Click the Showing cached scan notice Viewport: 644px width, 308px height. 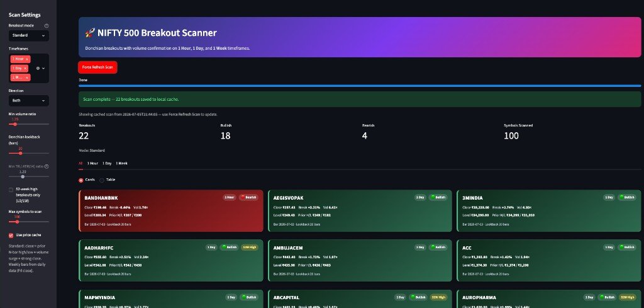pyautogui.click(x=148, y=114)
